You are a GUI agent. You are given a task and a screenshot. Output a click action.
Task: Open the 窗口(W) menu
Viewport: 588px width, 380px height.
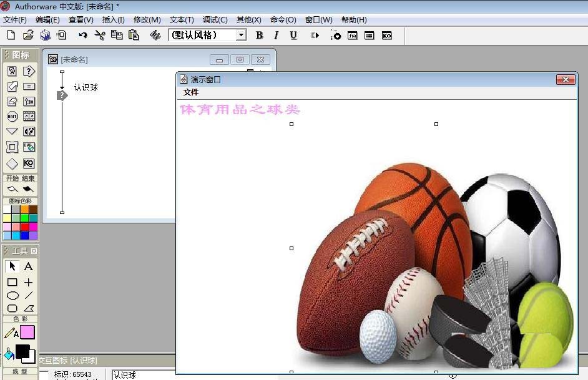319,20
